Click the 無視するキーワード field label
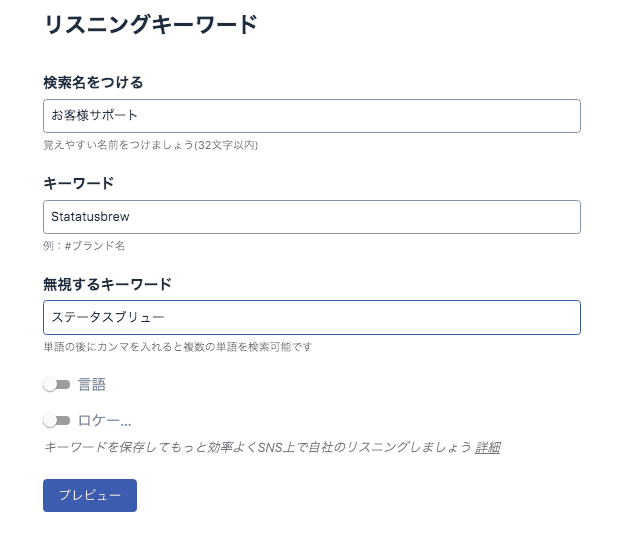This screenshot has width=627, height=536. [107, 284]
